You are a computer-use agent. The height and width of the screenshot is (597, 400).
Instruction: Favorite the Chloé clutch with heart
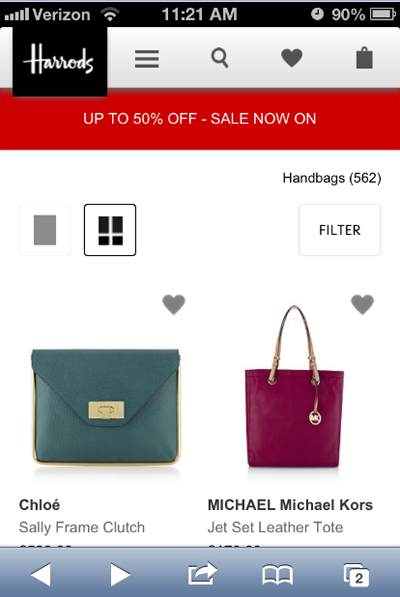(x=174, y=304)
